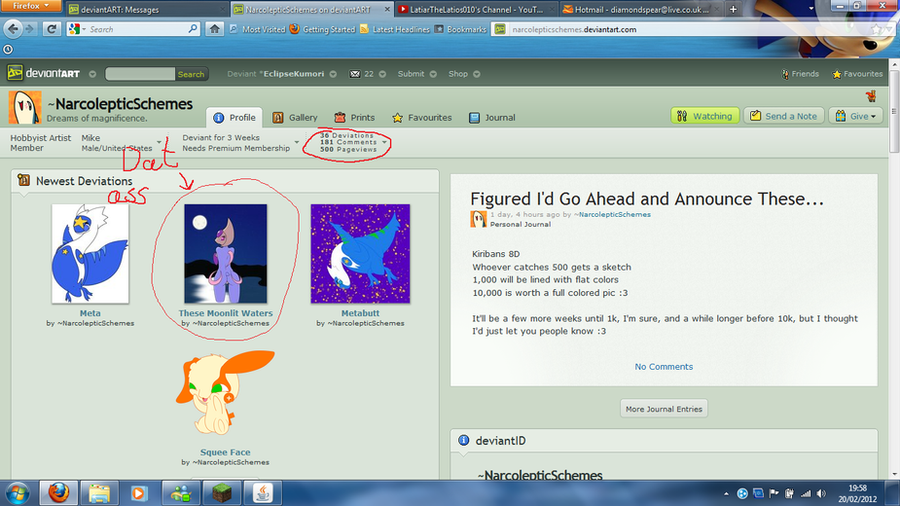The width and height of the screenshot is (900, 506).
Task: Click the Newest Deviations panel icon
Action: [24, 180]
